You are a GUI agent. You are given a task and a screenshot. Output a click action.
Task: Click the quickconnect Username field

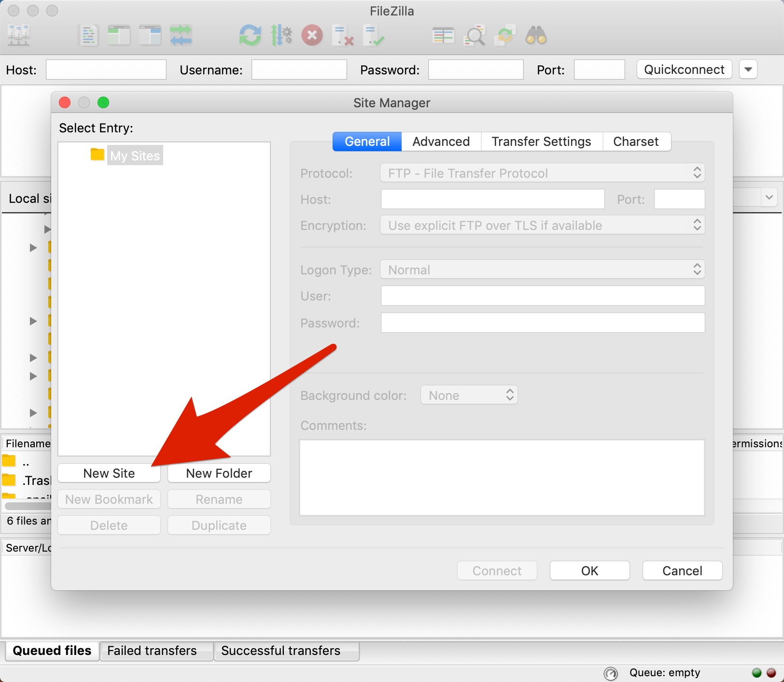[x=299, y=70]
